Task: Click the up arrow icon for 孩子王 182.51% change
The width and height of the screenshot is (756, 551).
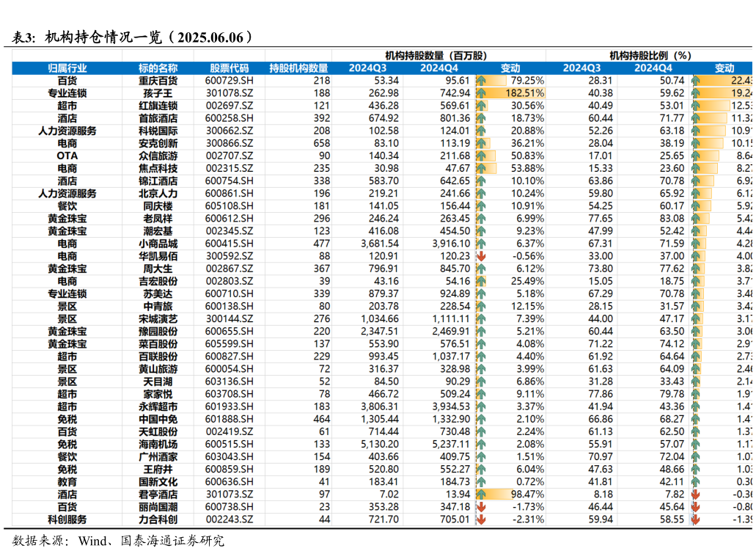Action: click(x=481, y=93)
